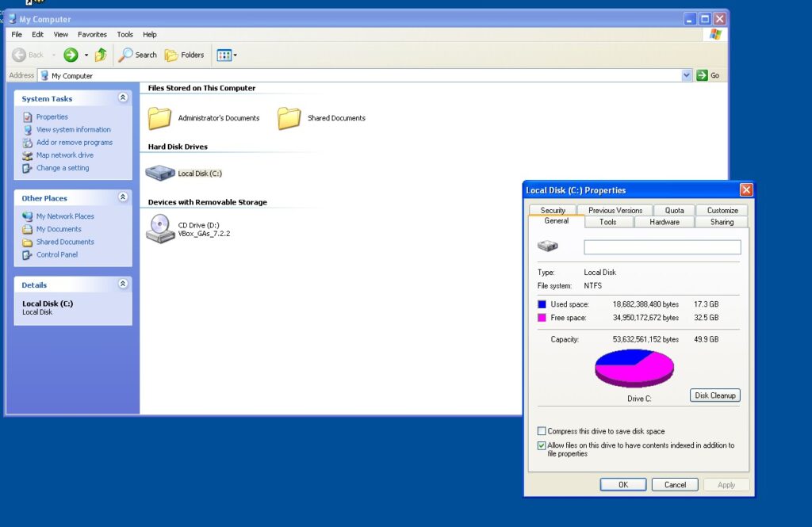This screenshot has height=527, width=812.
Task: Select the CD Drive (D:) disc icon
Action: [x=160, y=229]
